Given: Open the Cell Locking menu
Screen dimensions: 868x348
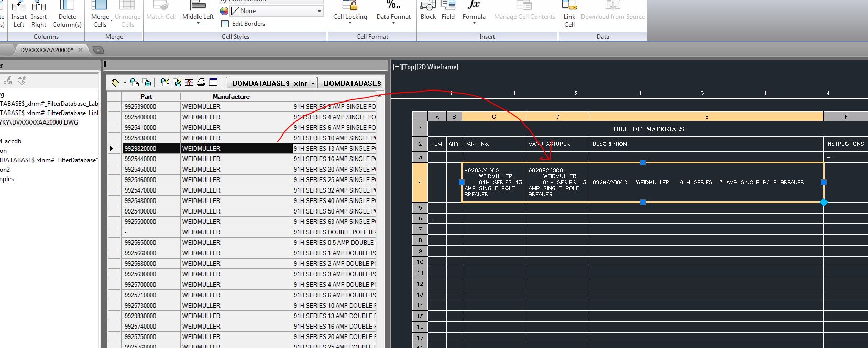Looking at the screenshot, I should 350,13.
